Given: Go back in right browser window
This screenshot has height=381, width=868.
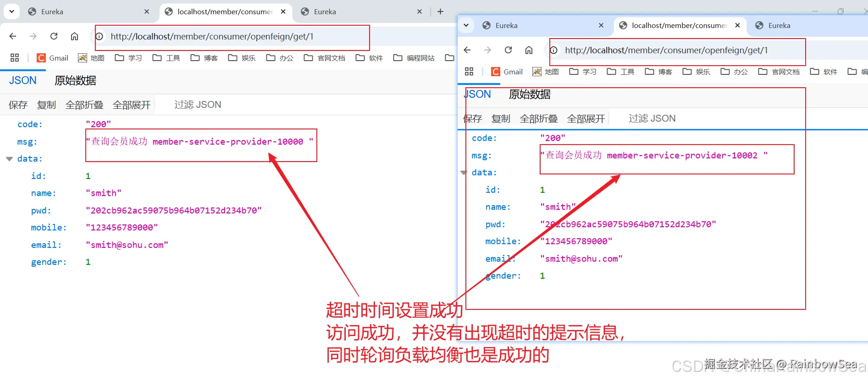Looking at the screenshot, I should pos(467,50).
